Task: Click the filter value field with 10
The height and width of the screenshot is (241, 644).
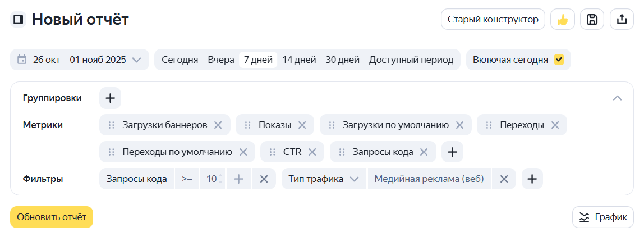Action: pyautogui.click(x=211, y=179)
